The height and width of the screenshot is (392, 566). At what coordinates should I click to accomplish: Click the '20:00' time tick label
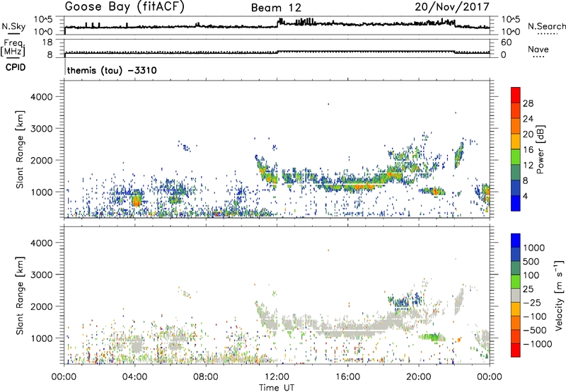(x=418, y=377)
